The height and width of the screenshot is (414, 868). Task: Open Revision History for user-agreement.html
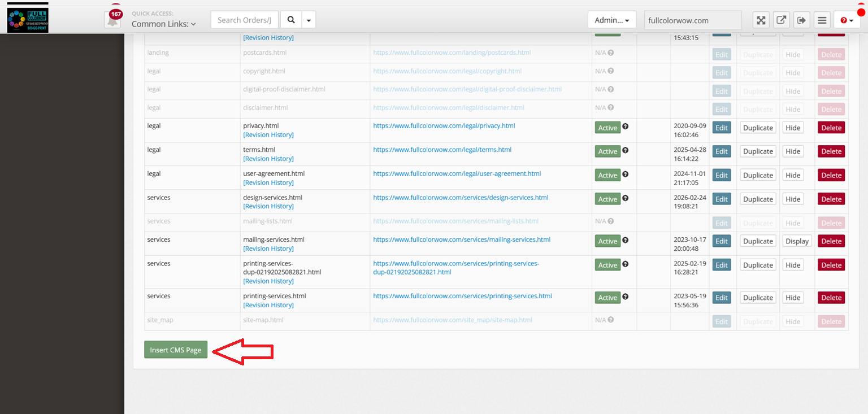point(268,182)
